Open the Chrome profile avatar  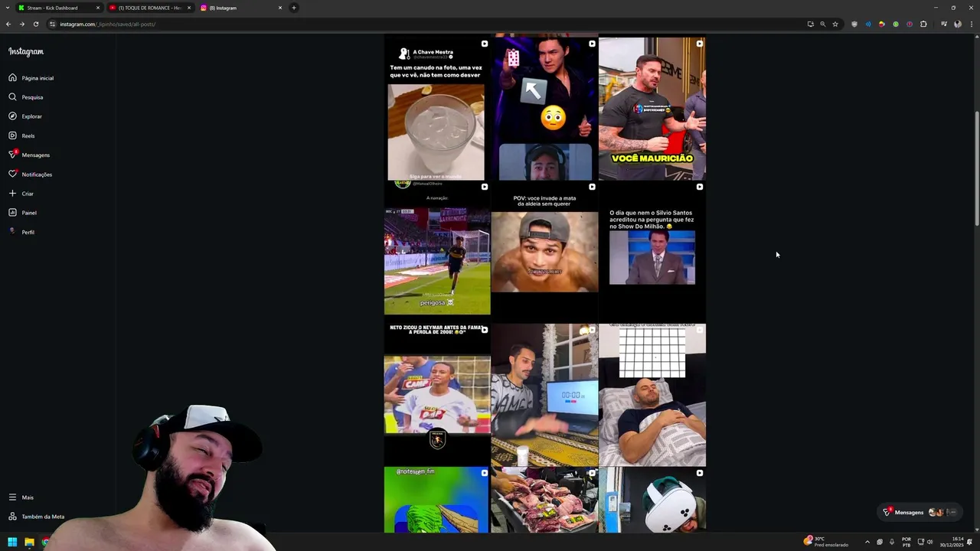click(958, 24)
